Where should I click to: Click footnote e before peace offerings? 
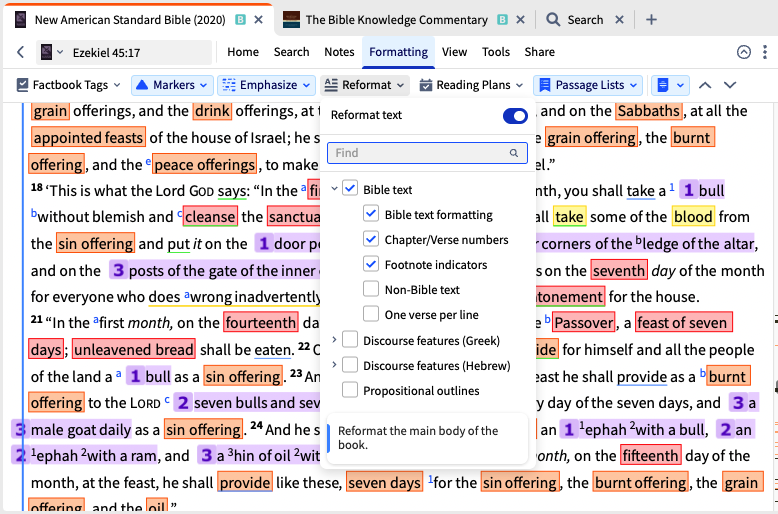[148, 161]
